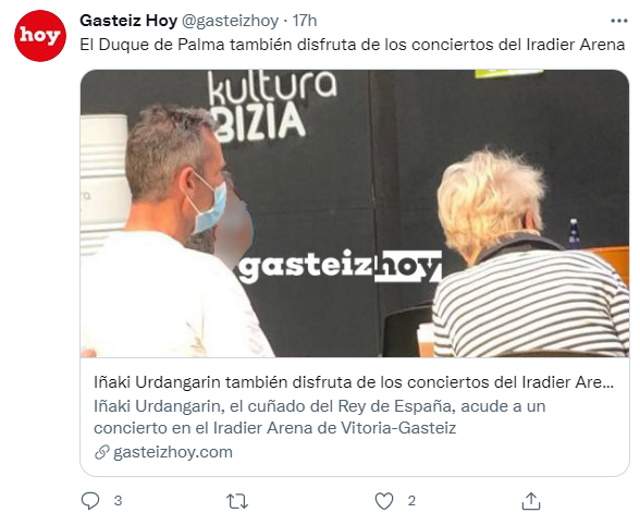
Task: Click the retweet arrows icon
Action: (x=237, y=501)
